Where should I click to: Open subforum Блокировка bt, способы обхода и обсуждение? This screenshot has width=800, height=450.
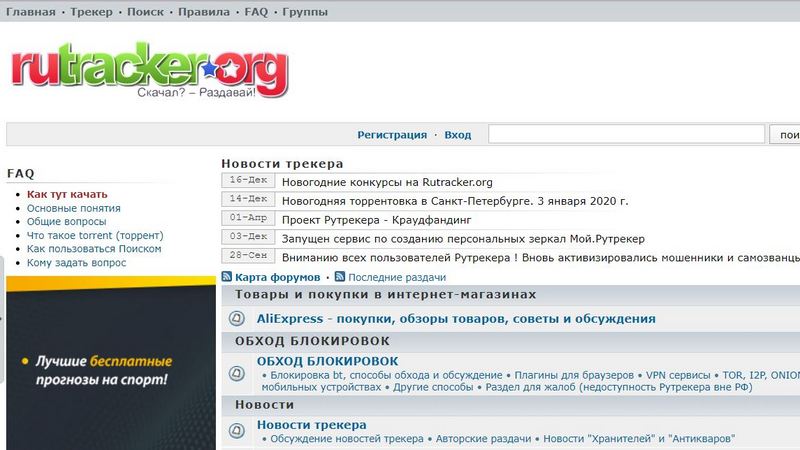[386, 375]
